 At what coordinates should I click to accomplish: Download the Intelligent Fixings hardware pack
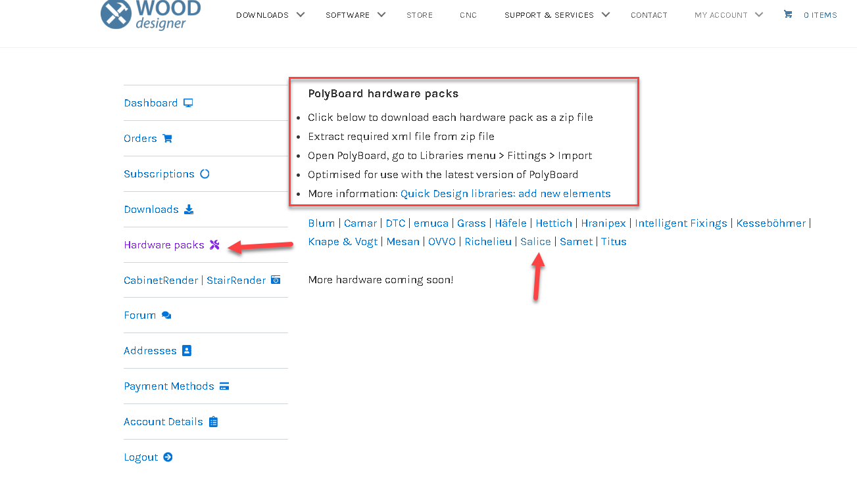click(x=681, y=223)
